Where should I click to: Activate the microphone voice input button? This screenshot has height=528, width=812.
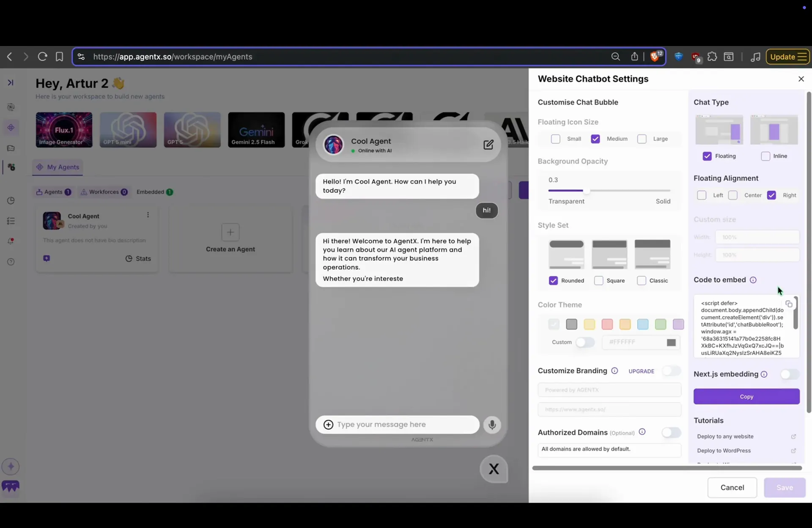tap(492, 424)
